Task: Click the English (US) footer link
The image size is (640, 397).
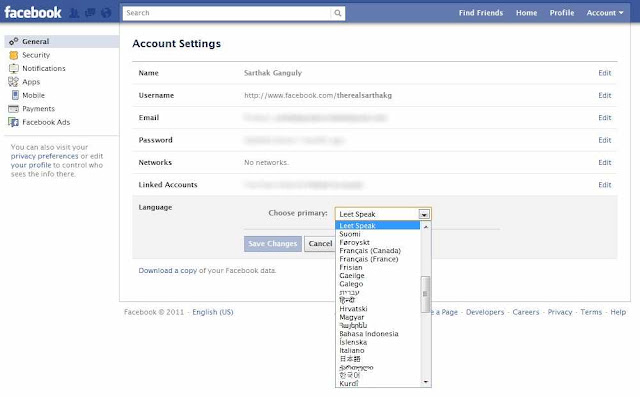Action: [x=213, y=312]
